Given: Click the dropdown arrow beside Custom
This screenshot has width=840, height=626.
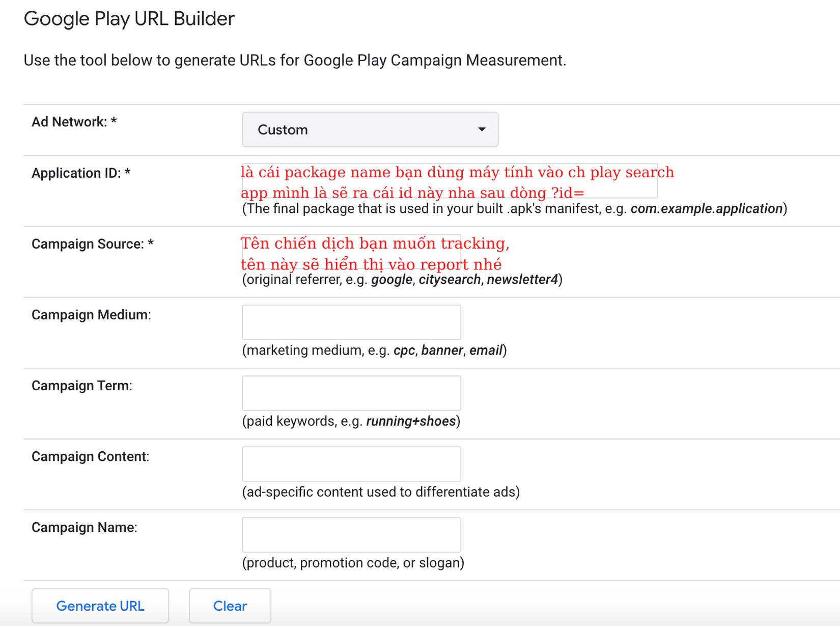Looking at the screenshot, I should coord(481,130).
